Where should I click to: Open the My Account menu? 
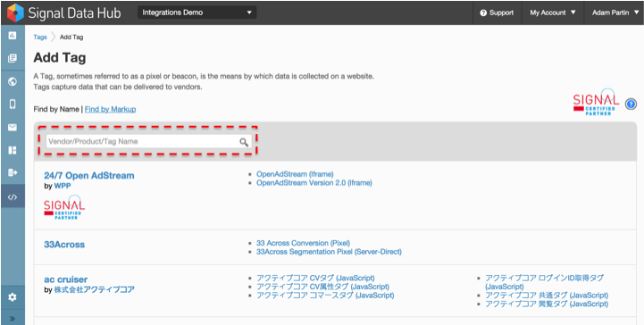point(552,12)
